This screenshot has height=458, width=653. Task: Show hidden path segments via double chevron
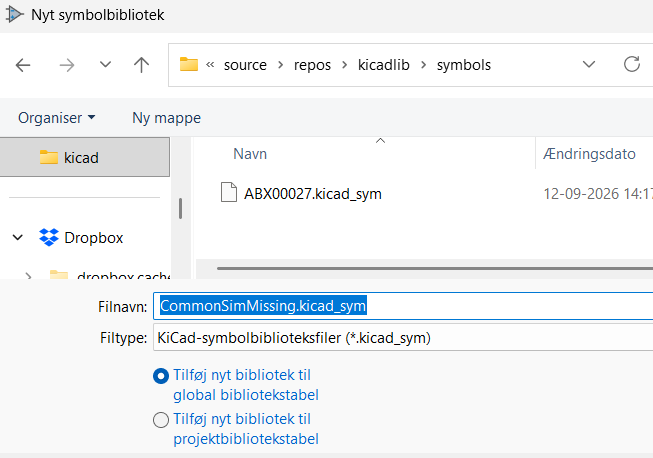[x=210, y=65]
